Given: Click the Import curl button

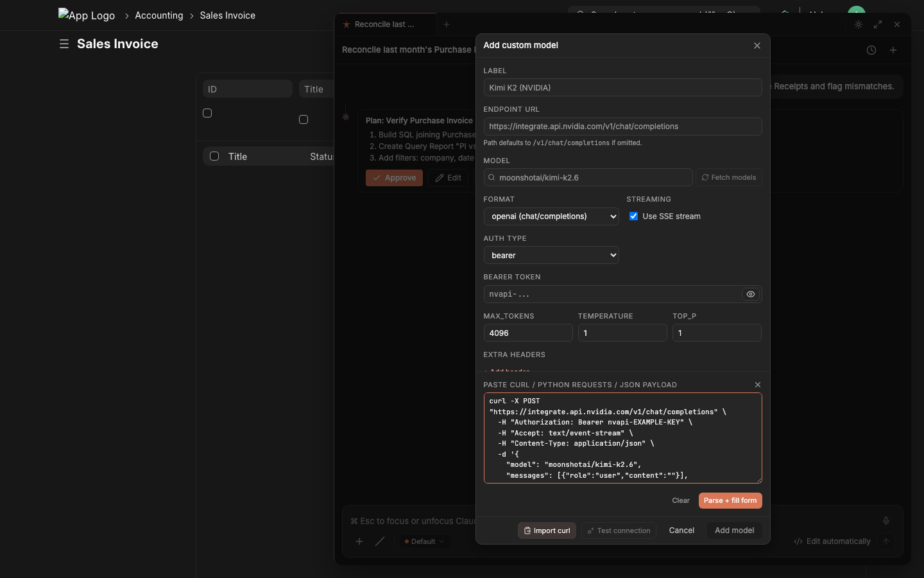Looking at the screenshot, I should pyautogui.click(x=547, y=530).
